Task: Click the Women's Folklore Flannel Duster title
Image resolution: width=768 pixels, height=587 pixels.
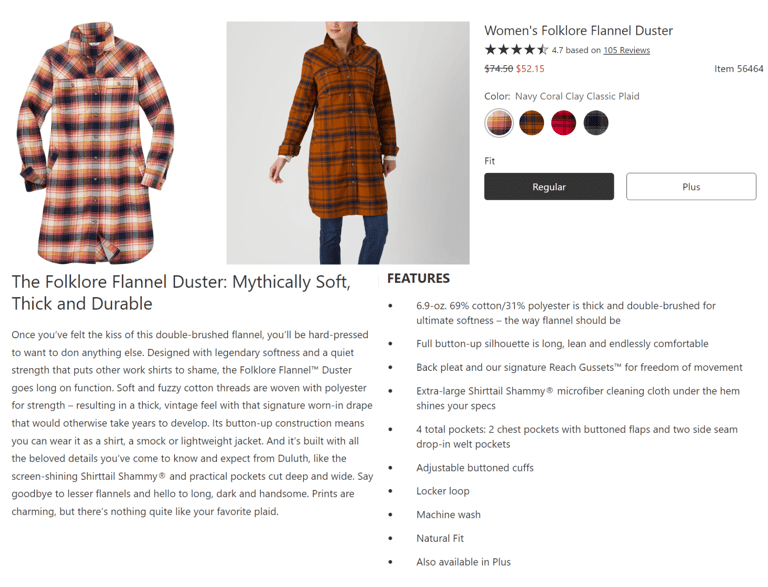Action: (578, 30)
